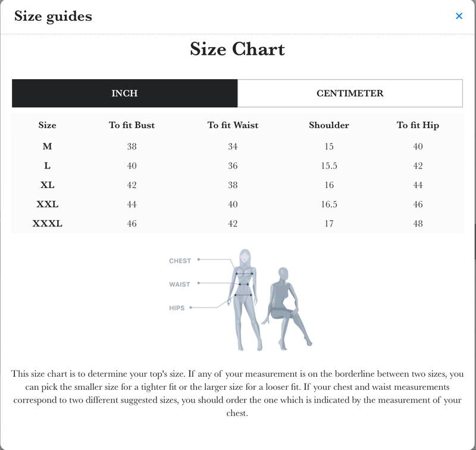This screenshot has height=450, width=476.
Task: Select the XL size row label
Action: (x=47, y=185)
